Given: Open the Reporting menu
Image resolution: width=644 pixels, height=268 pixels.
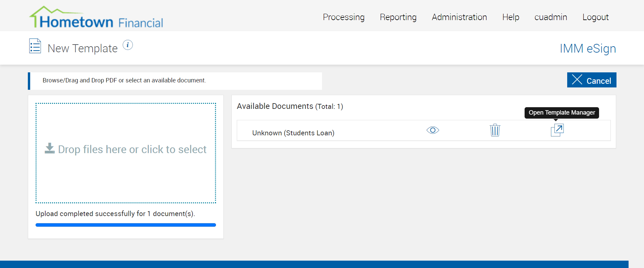Looking at the screenshot, I should point(398,17).
